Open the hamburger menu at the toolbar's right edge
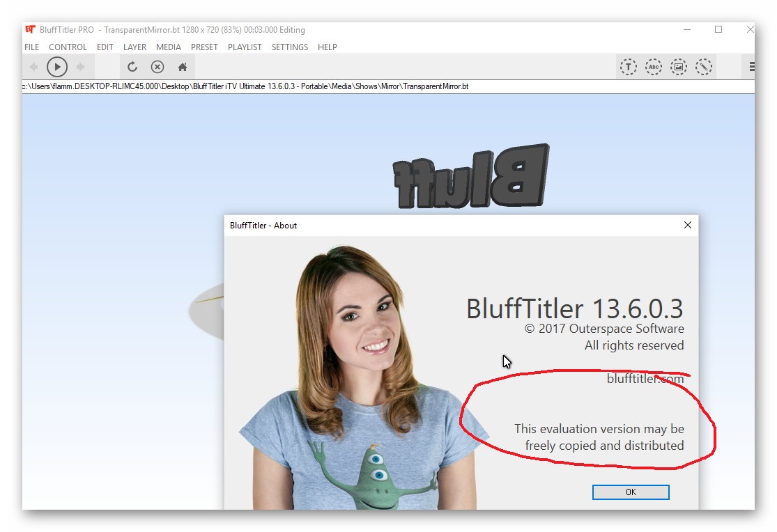Image resolution: width=777 pixels, height=532 pixels. click(x=751, y=67)
